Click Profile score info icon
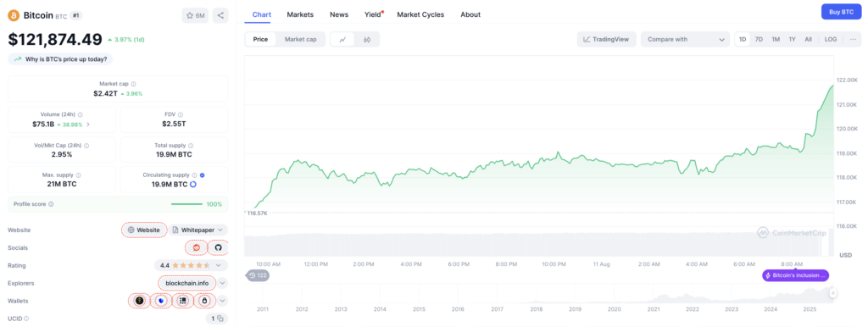 pyautogui.click(x=51, y=204)
